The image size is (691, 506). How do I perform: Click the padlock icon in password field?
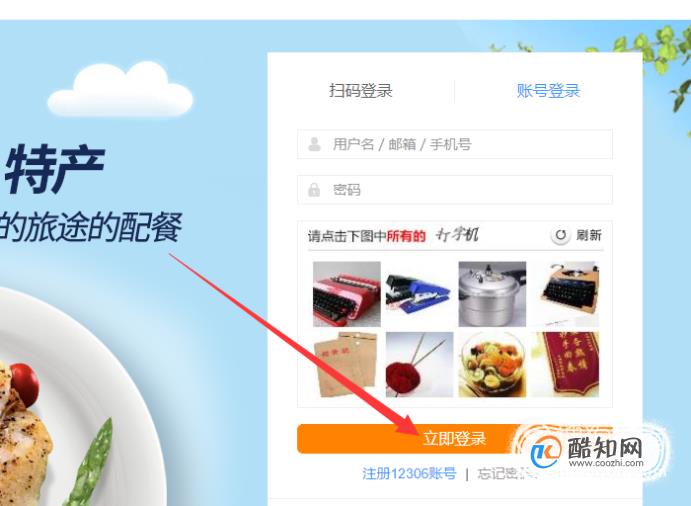314,190
